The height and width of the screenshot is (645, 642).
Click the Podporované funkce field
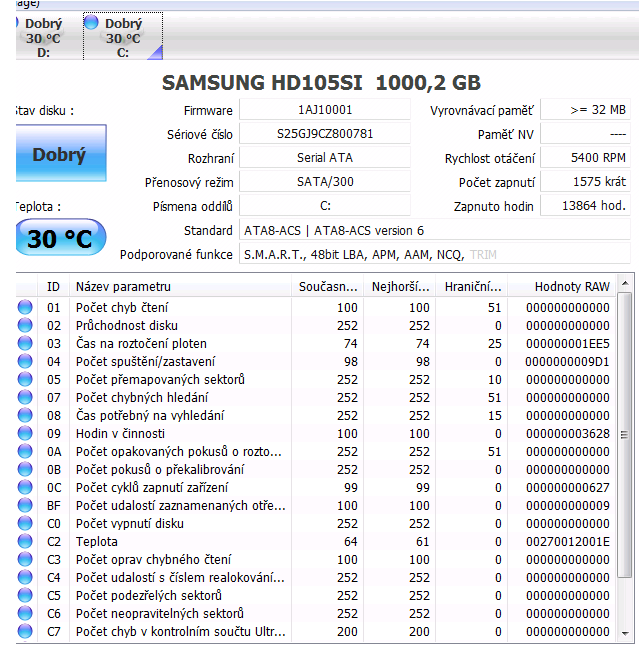coord(435,255)
